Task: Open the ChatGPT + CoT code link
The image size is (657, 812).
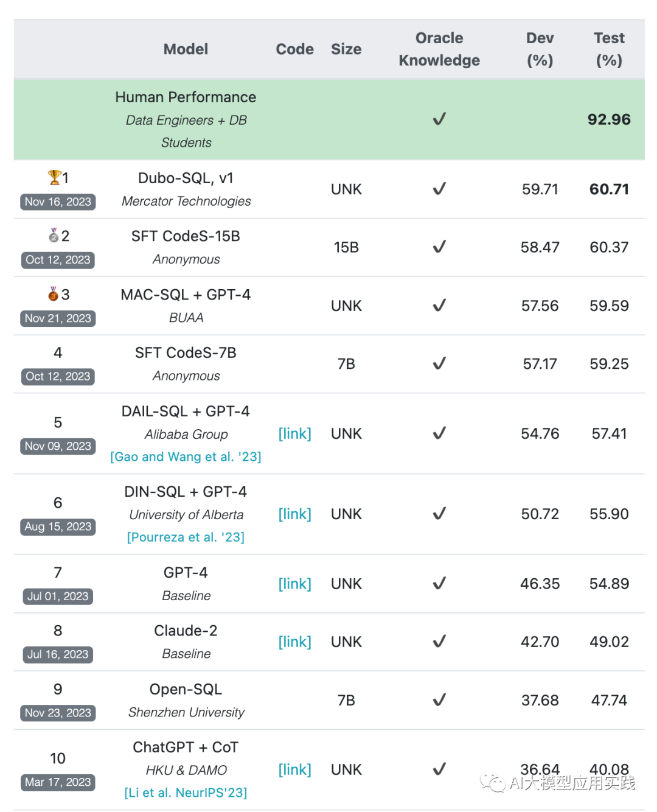Action: tap(294, 769)
